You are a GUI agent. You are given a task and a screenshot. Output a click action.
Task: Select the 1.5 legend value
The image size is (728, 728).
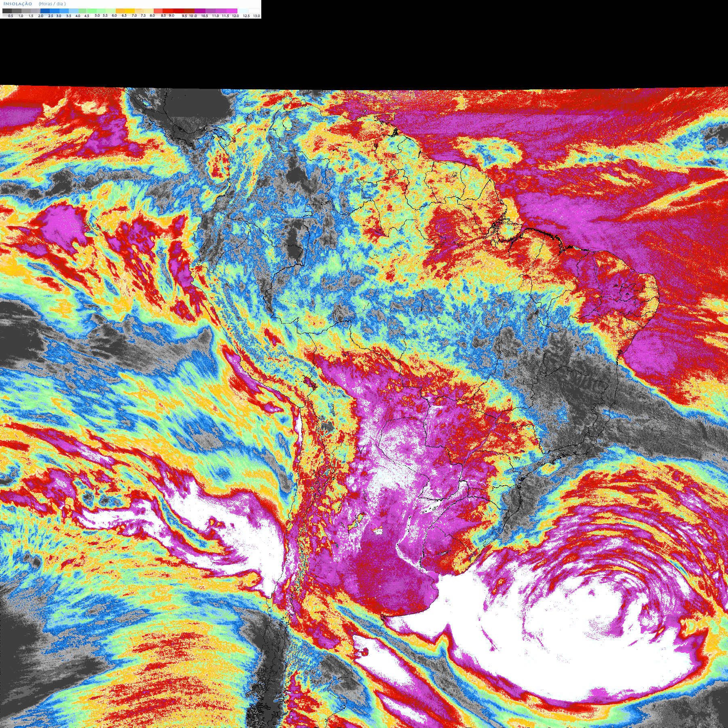coord(31,16)
